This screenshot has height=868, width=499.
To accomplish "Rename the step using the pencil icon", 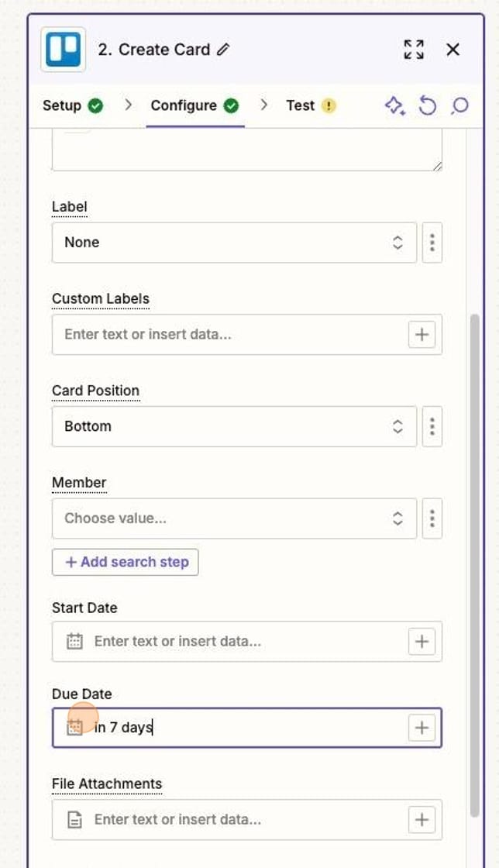I will (224, 49).
